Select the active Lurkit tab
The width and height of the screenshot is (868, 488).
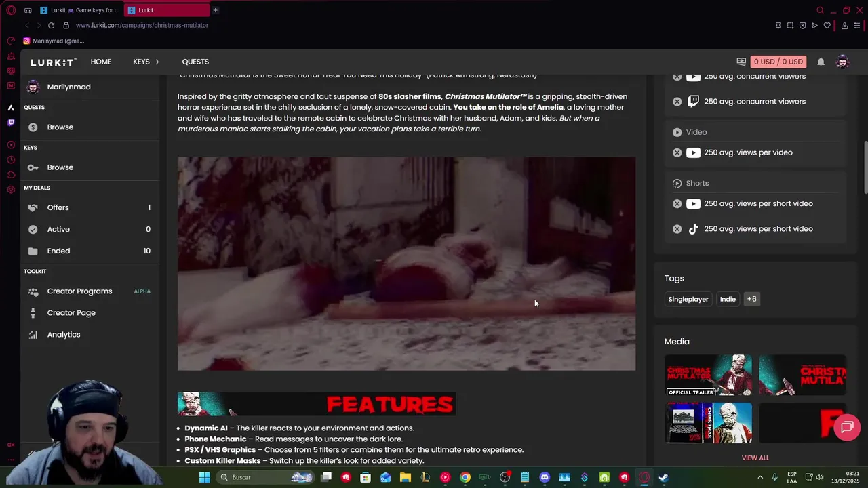point(167,10)
